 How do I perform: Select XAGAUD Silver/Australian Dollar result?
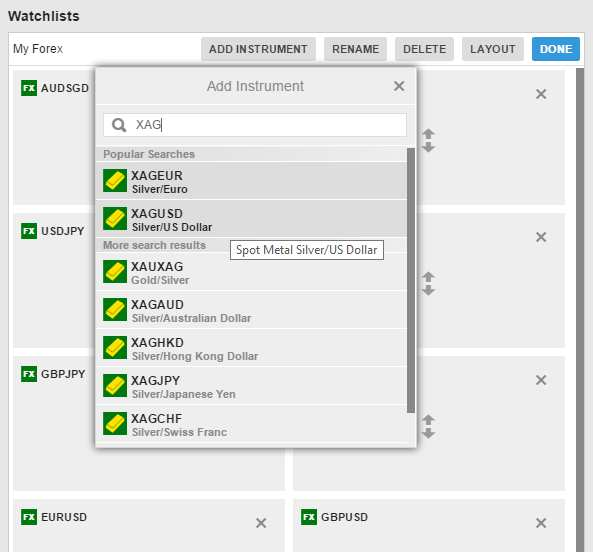coord(251,310)
